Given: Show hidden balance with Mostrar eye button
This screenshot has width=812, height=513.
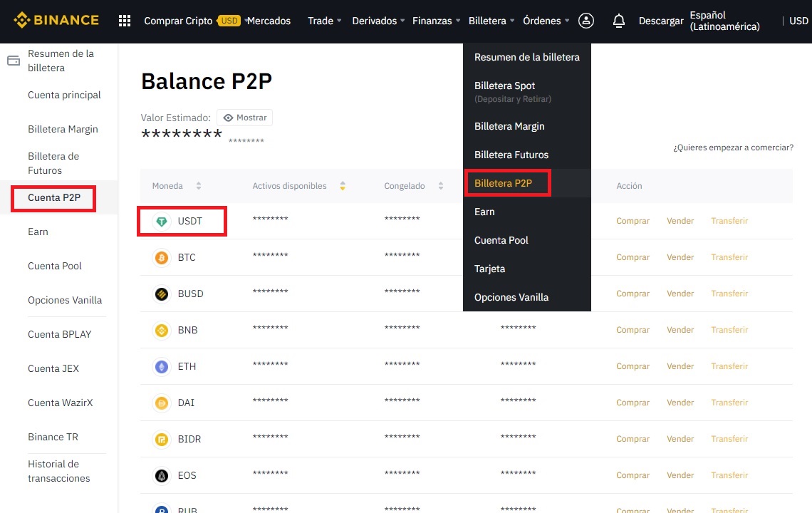Looking at the screenshot, I should coord(244,118).
